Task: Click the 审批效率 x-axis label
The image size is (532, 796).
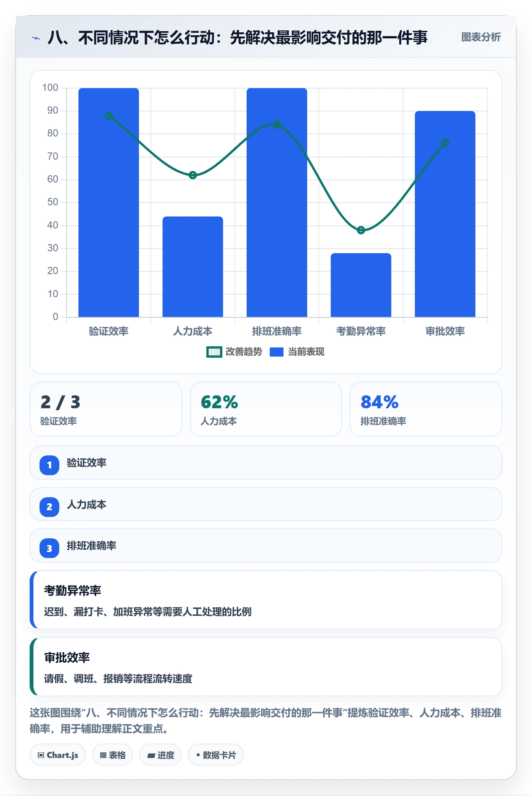Action: click(445, 331)
